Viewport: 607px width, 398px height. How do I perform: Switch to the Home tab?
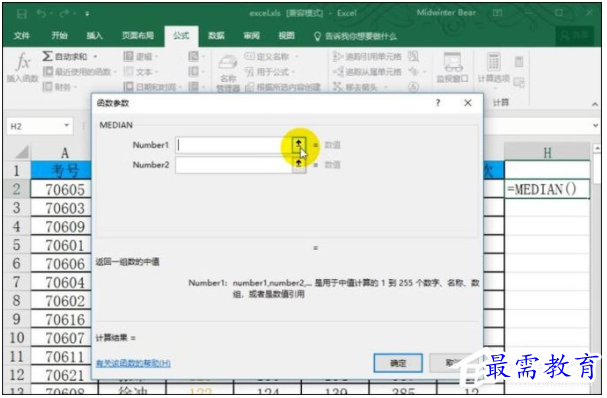[60, 36]
